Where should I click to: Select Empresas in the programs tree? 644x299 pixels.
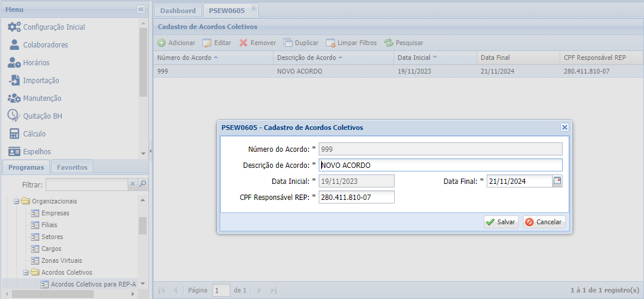click(55, 213)
